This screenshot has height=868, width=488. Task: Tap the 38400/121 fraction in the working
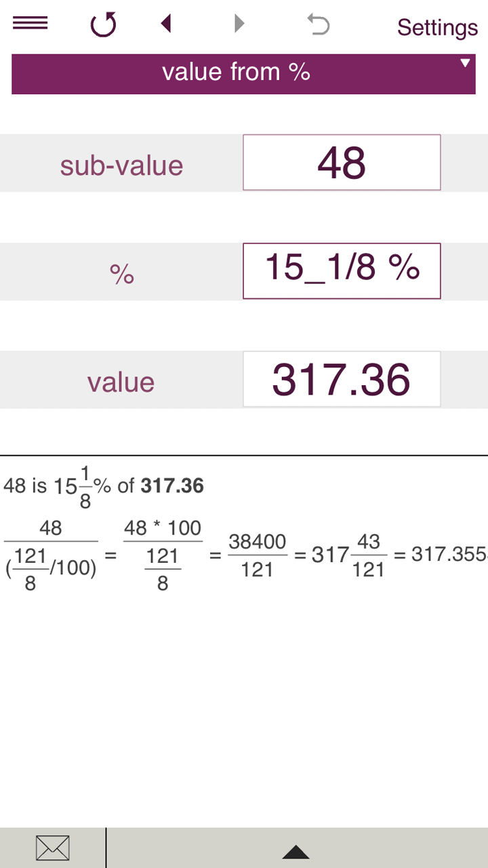[x=257, y=555]
